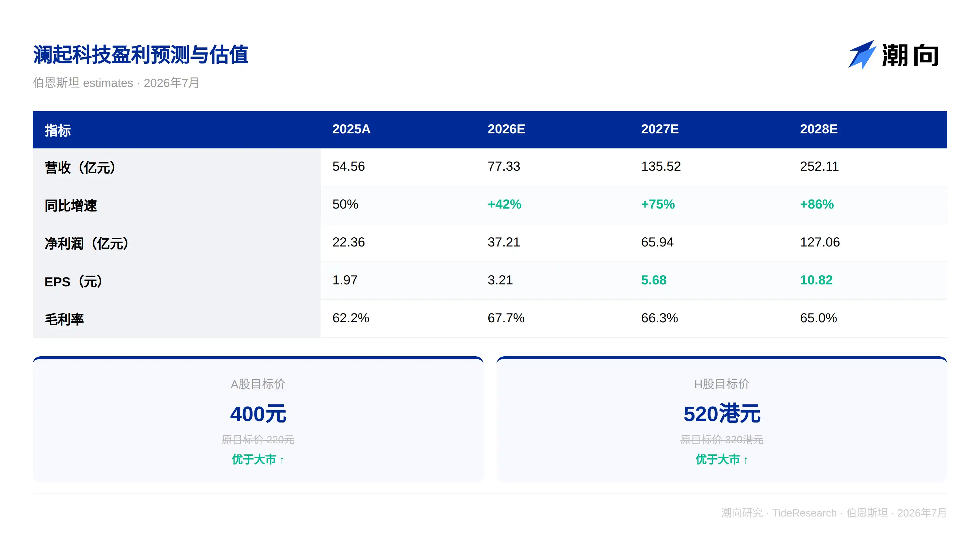Click the 520港元 target price
Screen dimensions: 980x559
pos(722,414)
